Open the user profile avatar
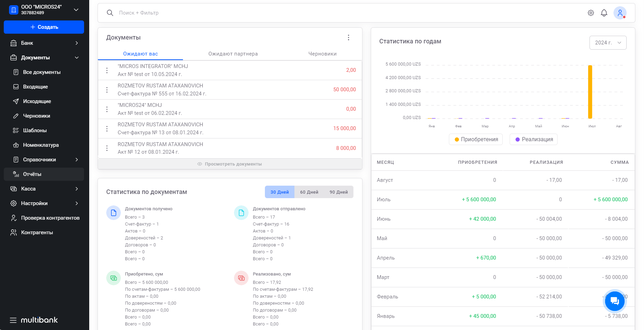 (x=620, y=13)
